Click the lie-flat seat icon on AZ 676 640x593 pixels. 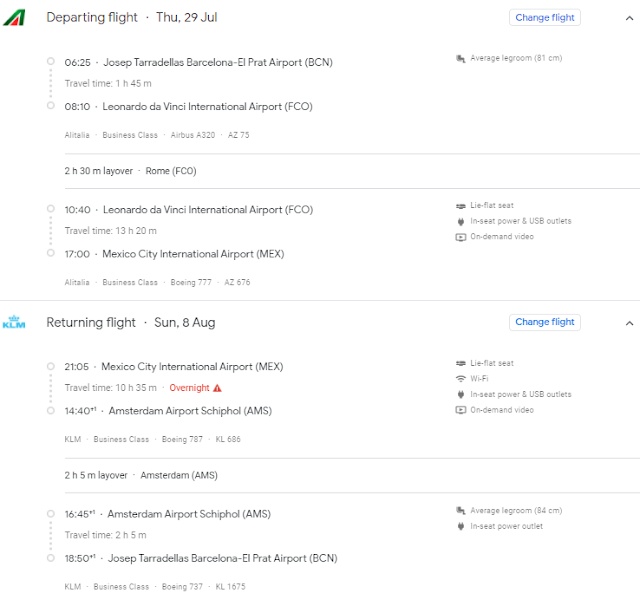coord(460,206)
